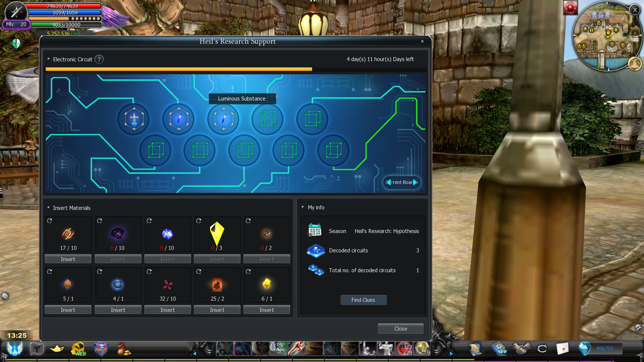This screenshot has width=644, height=362.
Task: Click the orange circuit progress bar
Action: click(x=179, y=69)
